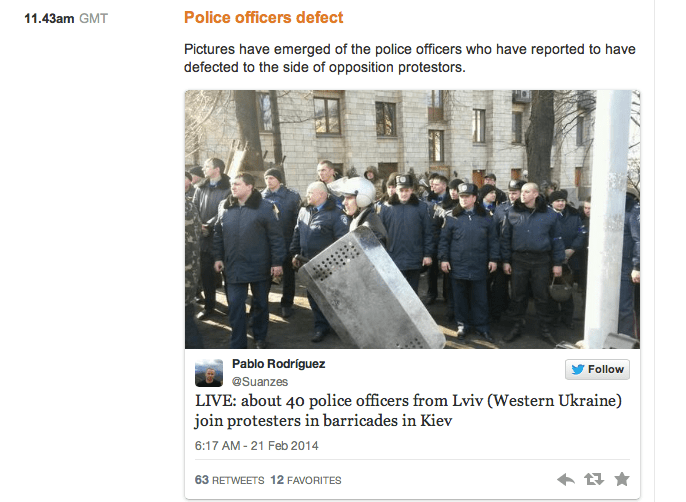The height and width of the screenshot is (502, 686).
Task: Retweet Pablo Rodríguez's tweet
Action: point(594,479)
